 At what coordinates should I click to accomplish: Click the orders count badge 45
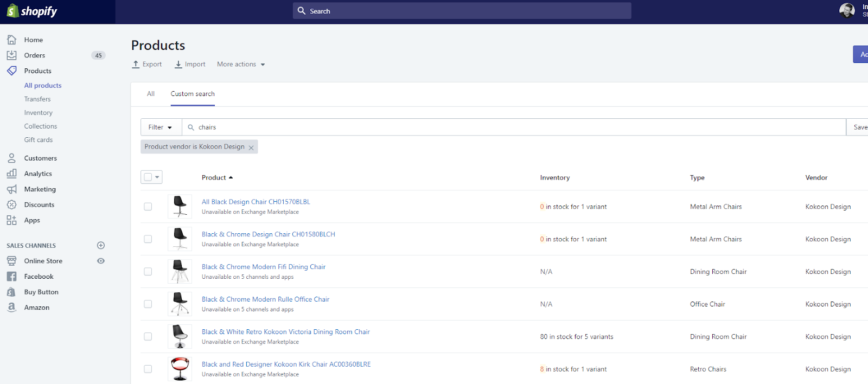click(98, 55)
